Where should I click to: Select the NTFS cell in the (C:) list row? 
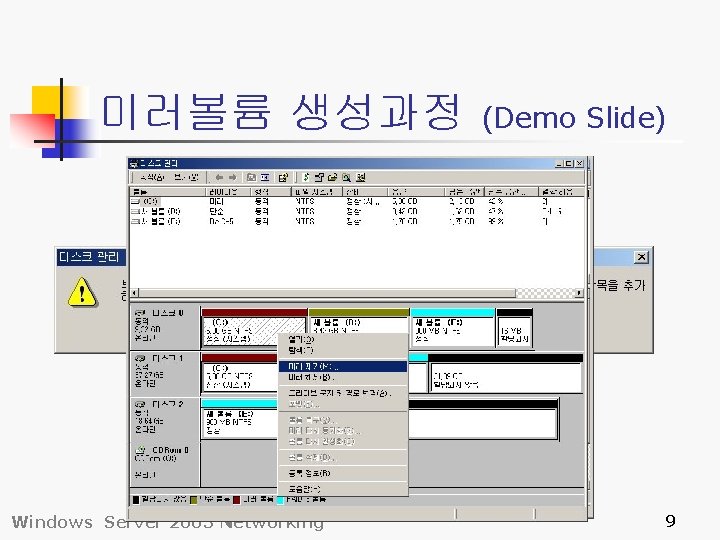coord(305,202)
